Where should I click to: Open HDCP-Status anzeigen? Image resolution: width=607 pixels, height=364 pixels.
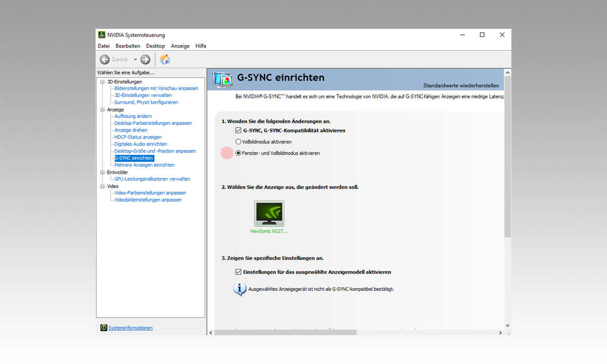(138, 137)
